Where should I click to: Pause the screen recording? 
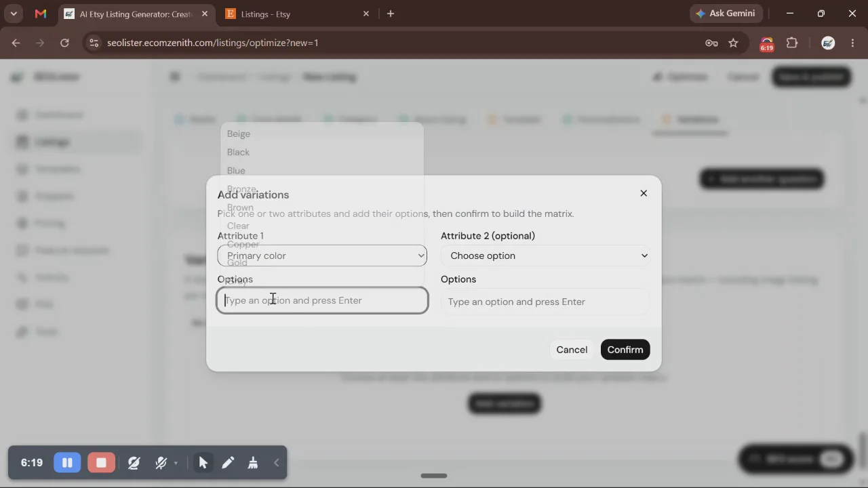[x=67, y=463]
